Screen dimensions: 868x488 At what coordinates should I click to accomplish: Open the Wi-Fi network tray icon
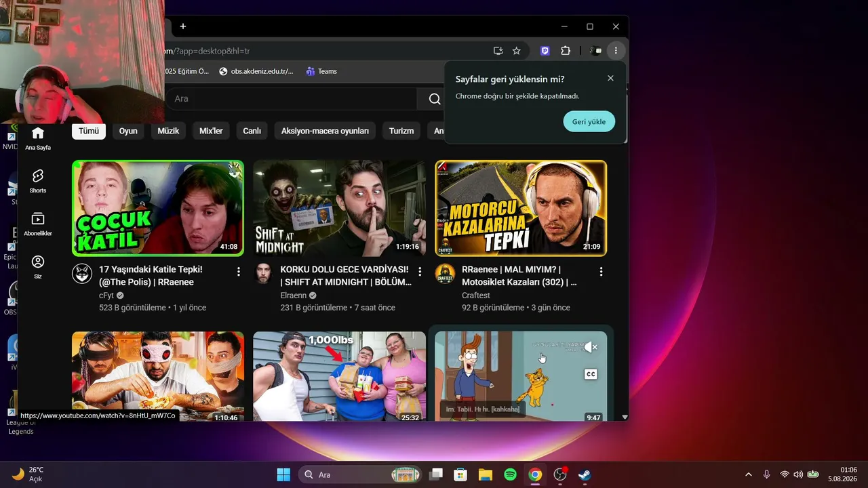click(785, 474)
